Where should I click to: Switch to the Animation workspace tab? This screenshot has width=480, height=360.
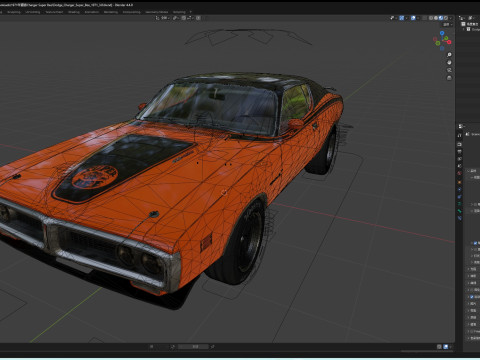[92, 12]
